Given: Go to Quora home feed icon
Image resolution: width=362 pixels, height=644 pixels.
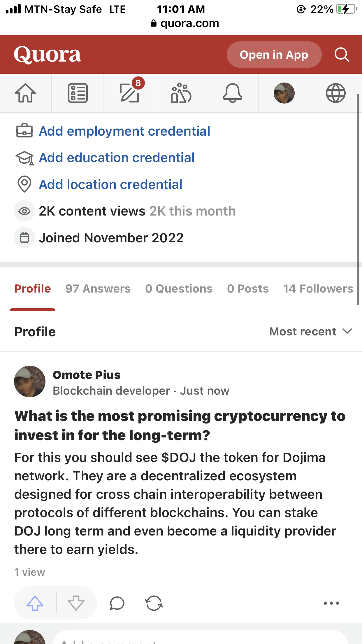Looking at the screenshot, I should click(25, 93).
